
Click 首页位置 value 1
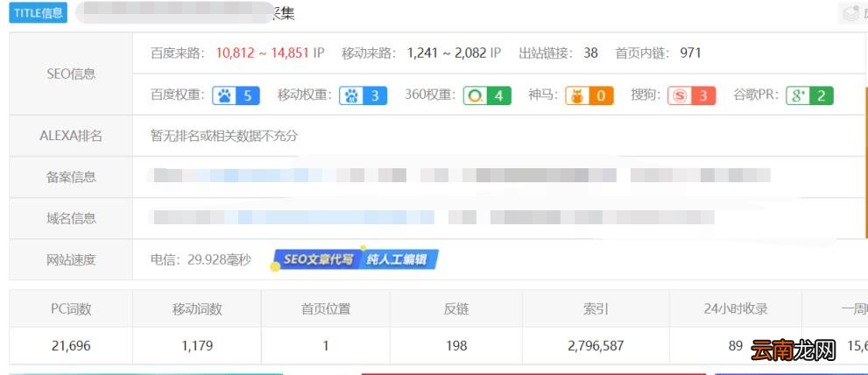coord(326,346)
